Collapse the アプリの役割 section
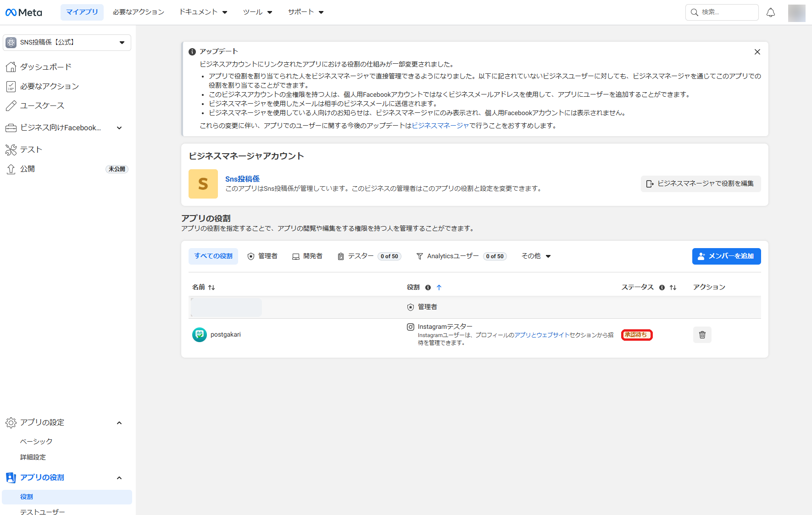This screenshot has width=812, height=515. 119,478
